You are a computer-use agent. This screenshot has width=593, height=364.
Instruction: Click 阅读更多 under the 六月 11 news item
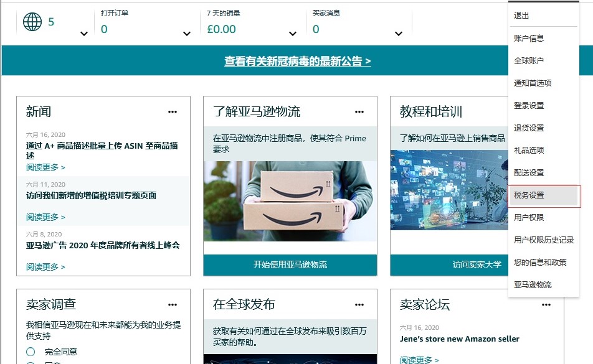coord(45,217)
